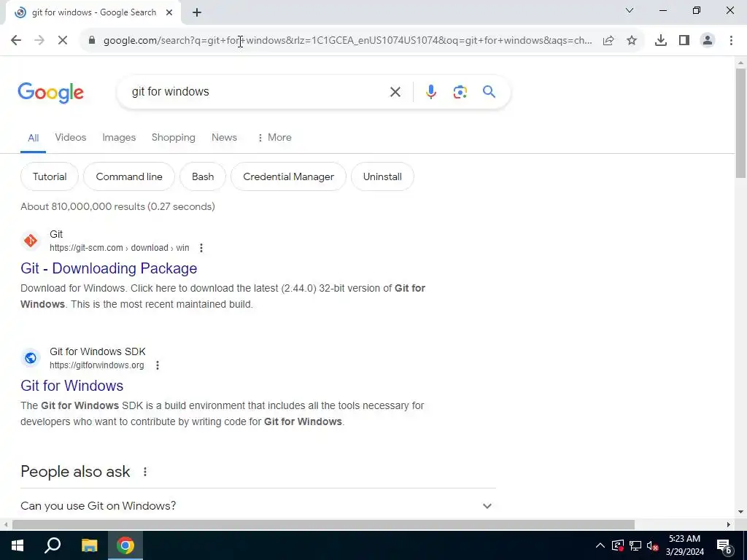Open the notification center icon
The height and width of the screenshot is (560, 747).
(x=724, y=546)
